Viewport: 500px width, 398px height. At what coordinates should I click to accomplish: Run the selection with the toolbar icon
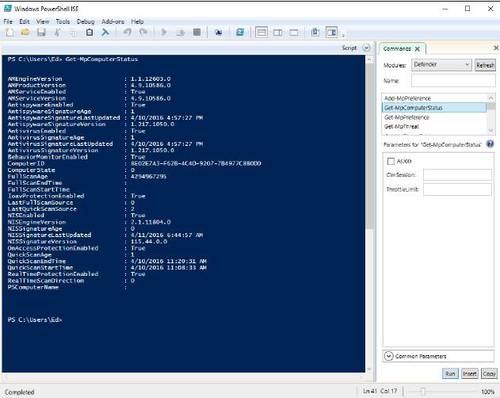[x=180, y=32]
